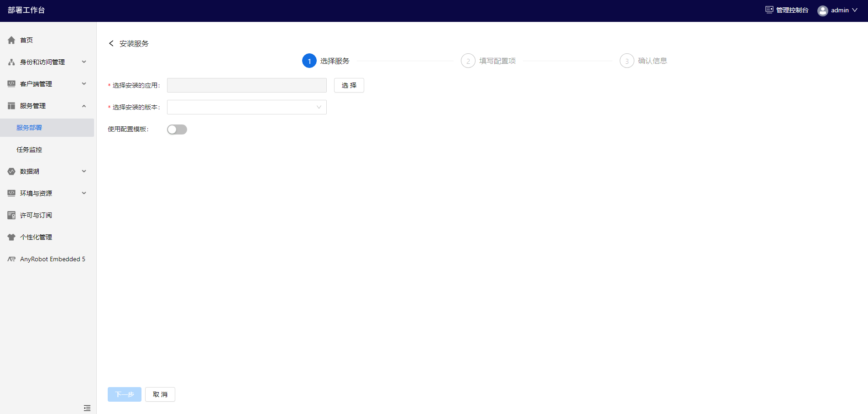Click the 环境与资源 sidebar icon

click(x=11, y=193)
